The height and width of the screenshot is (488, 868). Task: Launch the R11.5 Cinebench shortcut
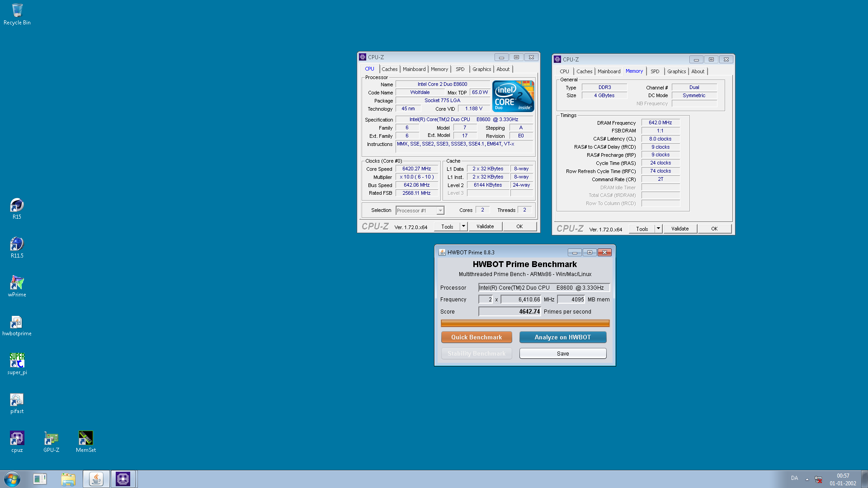17,248
